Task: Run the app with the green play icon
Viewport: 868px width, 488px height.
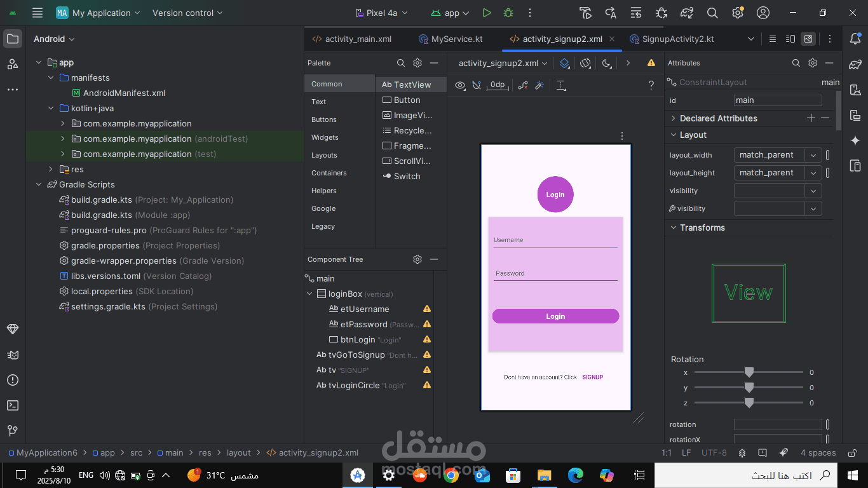Action: click(487, 13)
